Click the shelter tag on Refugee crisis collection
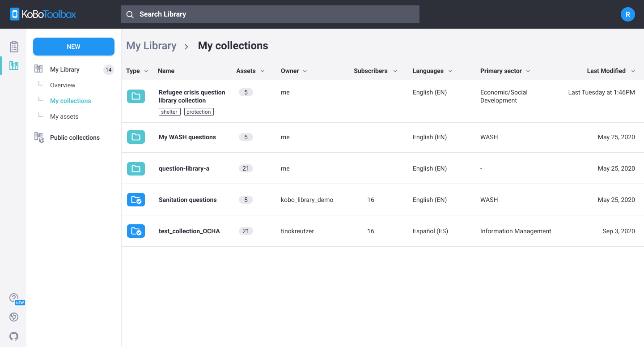This screenshot has width=644, height=347. click(x=169, y=111)
